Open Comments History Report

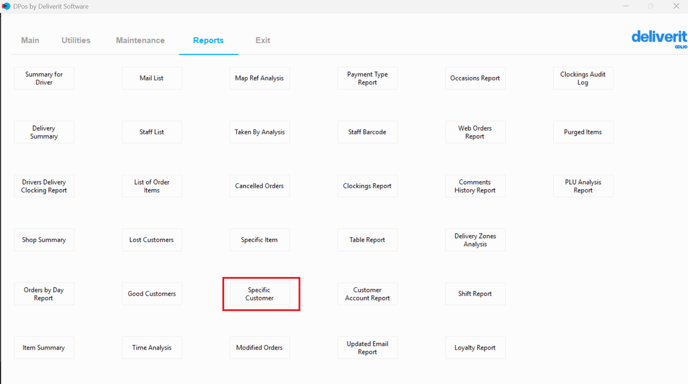(475, 186)
